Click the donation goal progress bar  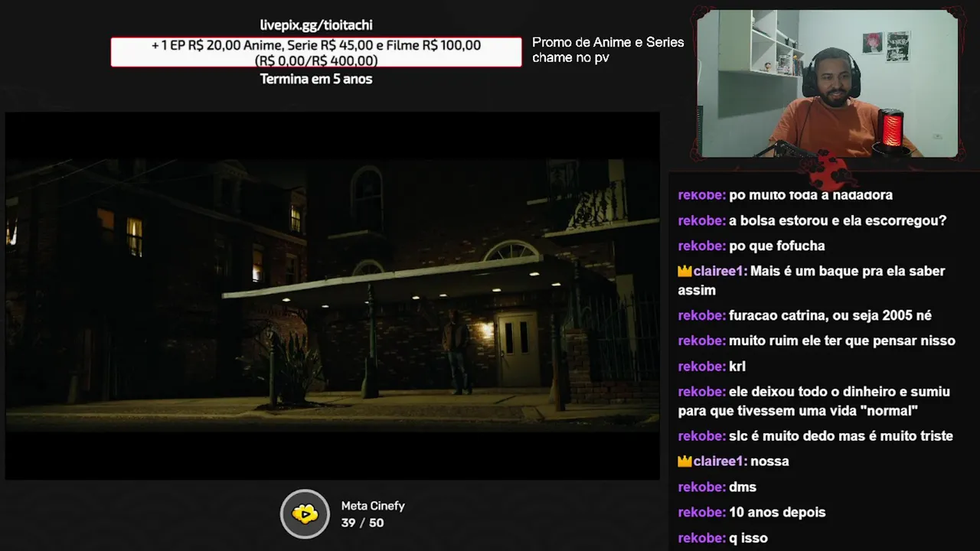(316, 52)
